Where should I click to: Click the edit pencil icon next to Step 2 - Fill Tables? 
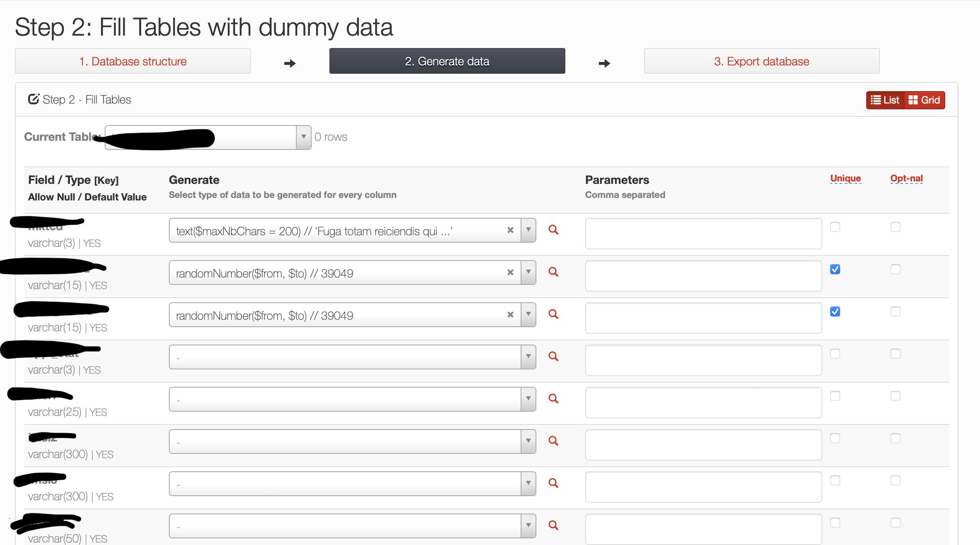click(34, 99)
